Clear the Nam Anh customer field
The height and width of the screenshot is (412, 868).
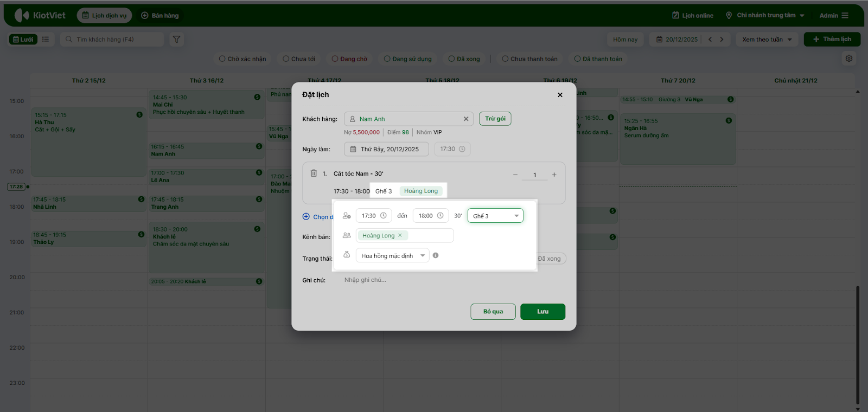466,119
